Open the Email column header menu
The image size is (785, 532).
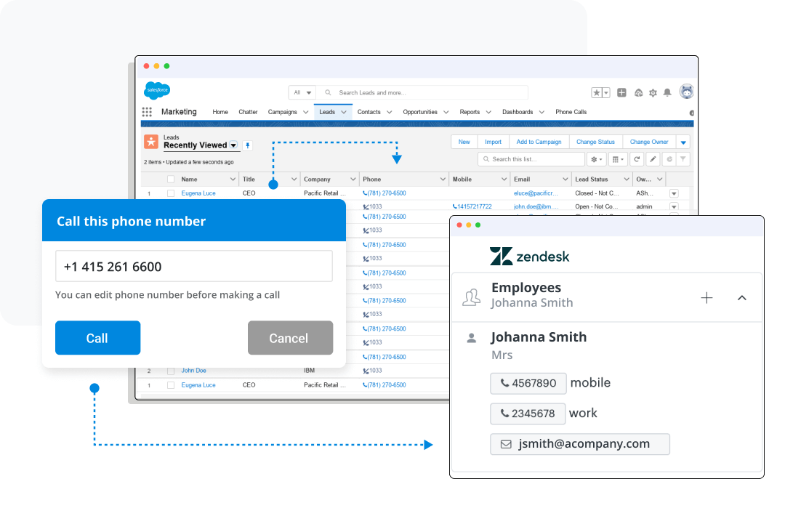[565, 180]
